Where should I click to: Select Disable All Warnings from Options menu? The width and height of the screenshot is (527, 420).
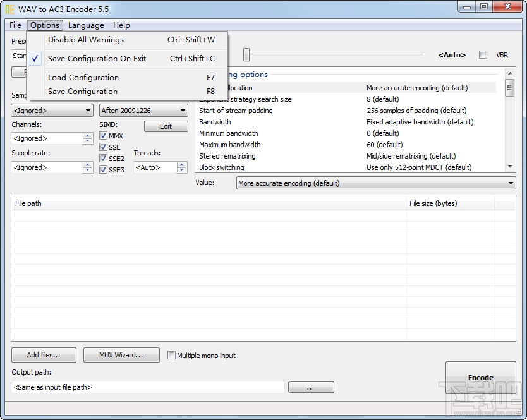pyautogui.click(x=85, y=40)
